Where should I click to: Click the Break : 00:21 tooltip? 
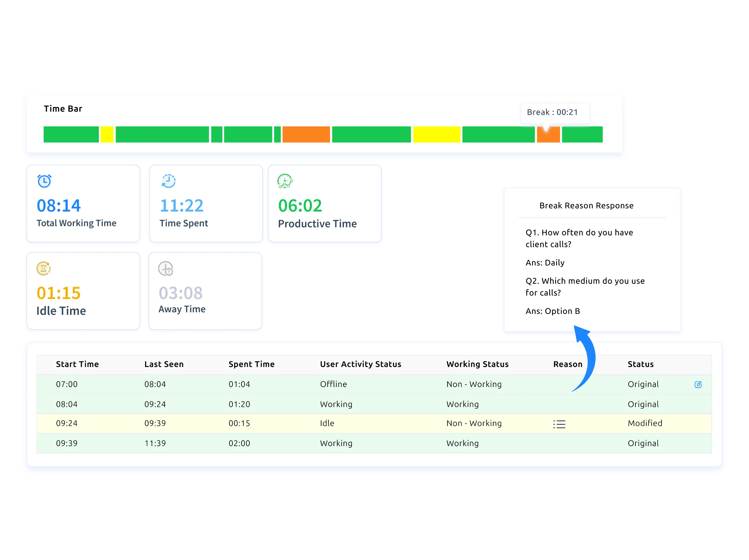(x=554, y=112)
